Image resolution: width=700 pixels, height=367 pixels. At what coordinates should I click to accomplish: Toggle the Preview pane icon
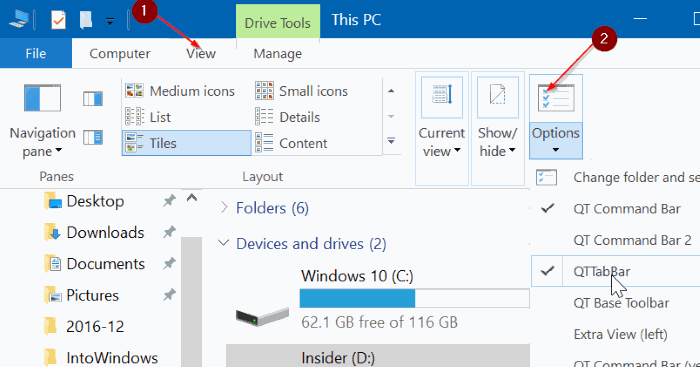[93, 99]
